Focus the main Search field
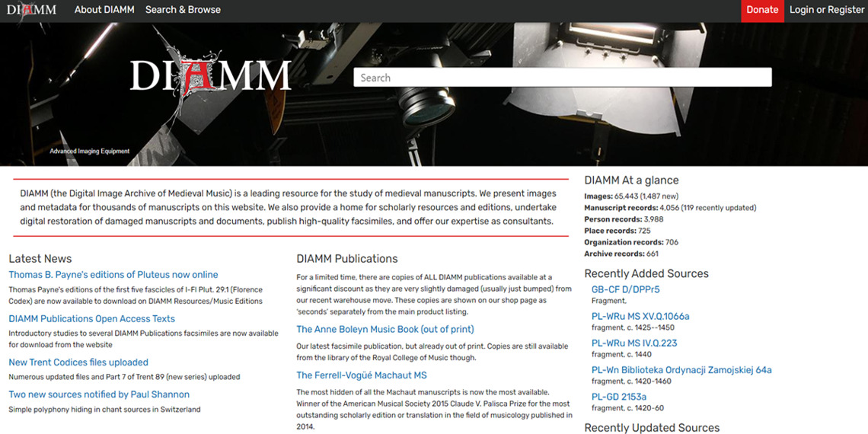This screenshot has width=868, height=434. pyautogui.click(x=563, y=78)
